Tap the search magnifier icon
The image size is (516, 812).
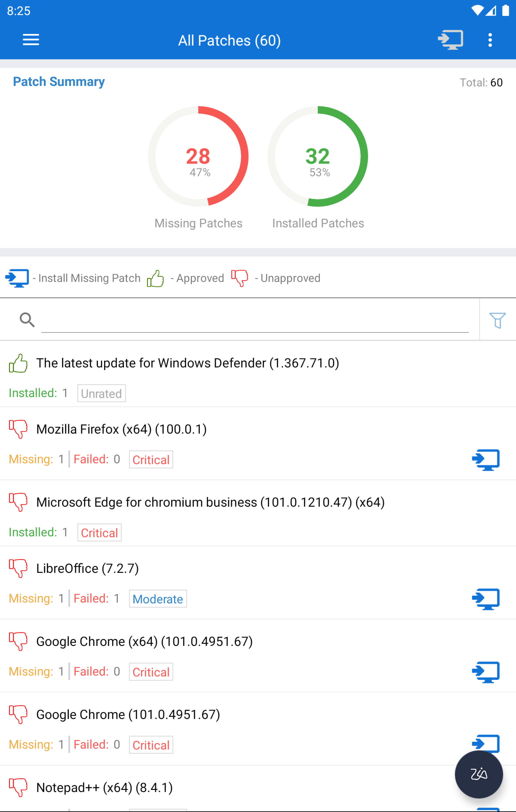pos(27,320)
